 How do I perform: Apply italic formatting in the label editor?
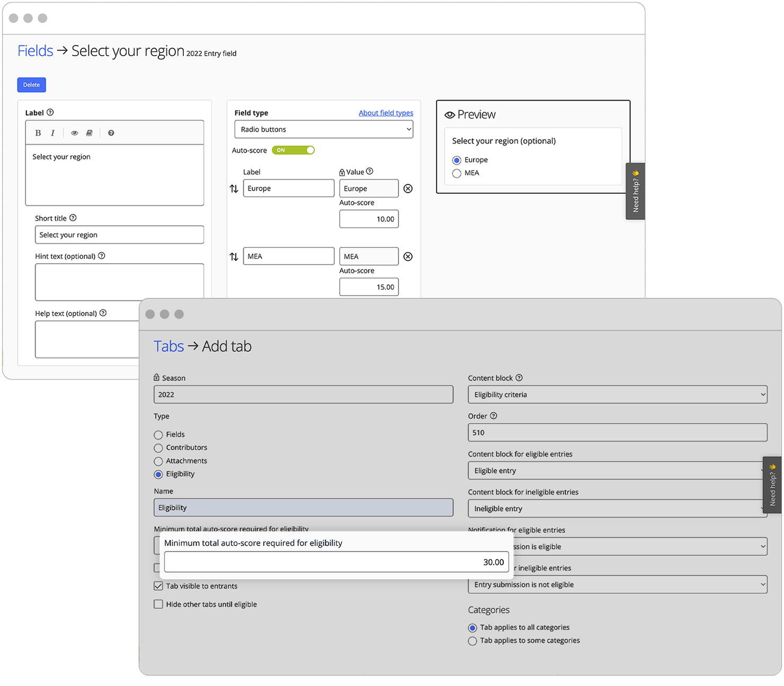53,132
